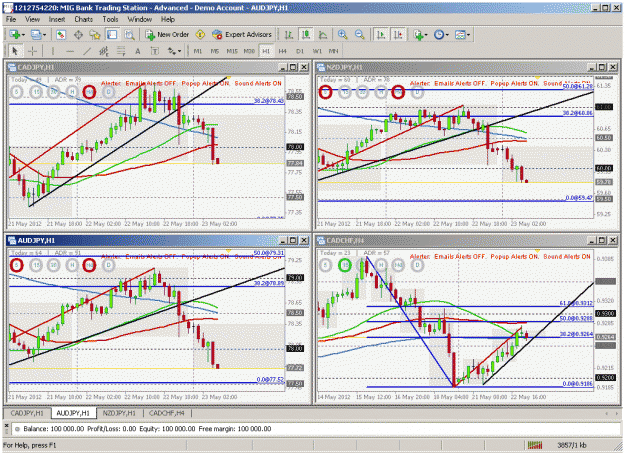The image size is (625, 453).
Task: Expand the Indicators dropdown arrow
Action: (426, 35)
